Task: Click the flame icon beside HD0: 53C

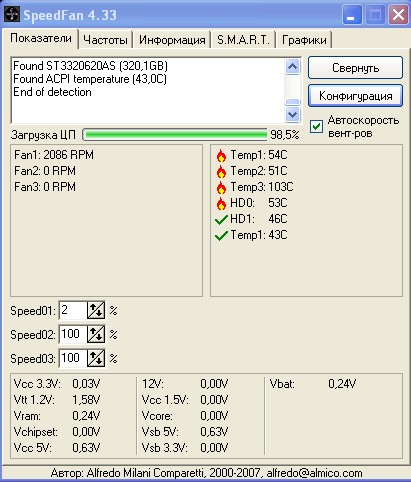Action: (x=221, y=203)
